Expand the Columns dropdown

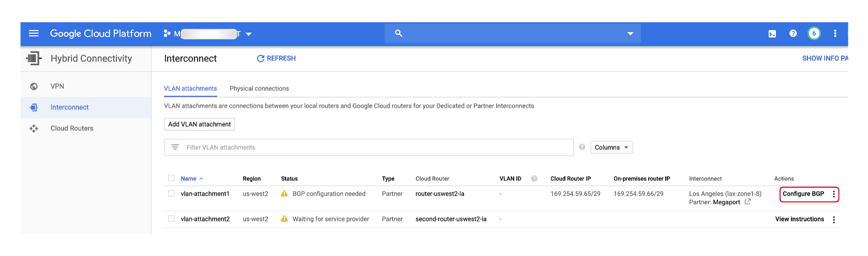[x=611, y=147]
